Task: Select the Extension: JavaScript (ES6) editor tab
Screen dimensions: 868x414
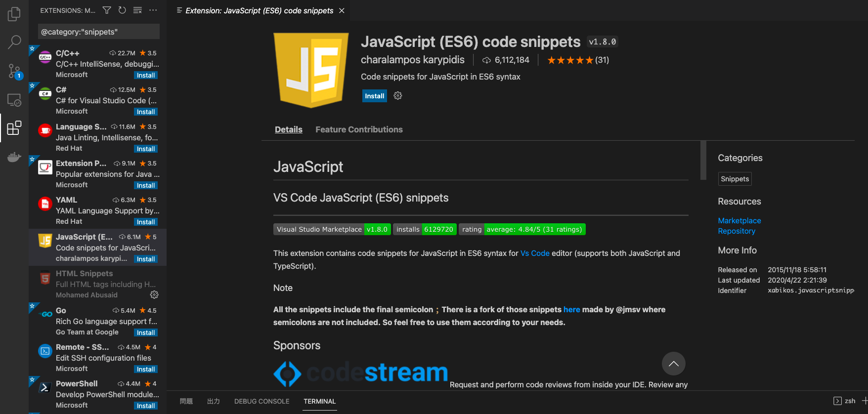Action: coord(259,10)
